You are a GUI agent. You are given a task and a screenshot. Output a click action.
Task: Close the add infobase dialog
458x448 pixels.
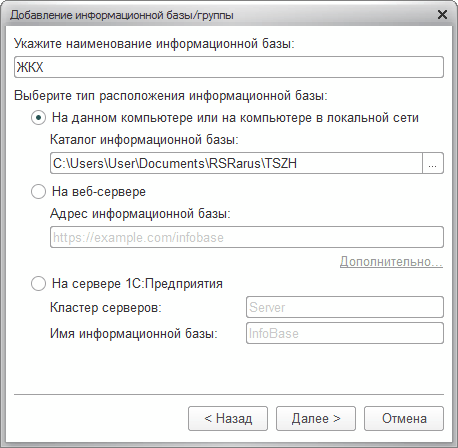pyautogui.click(x=442, y=15)
